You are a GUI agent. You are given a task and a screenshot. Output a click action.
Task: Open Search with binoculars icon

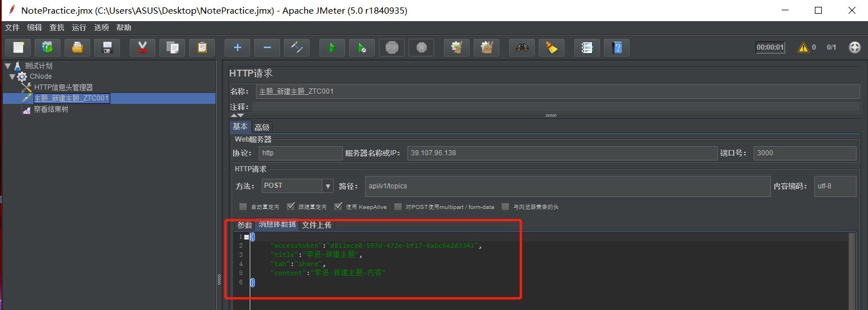[x=522, y=47]
